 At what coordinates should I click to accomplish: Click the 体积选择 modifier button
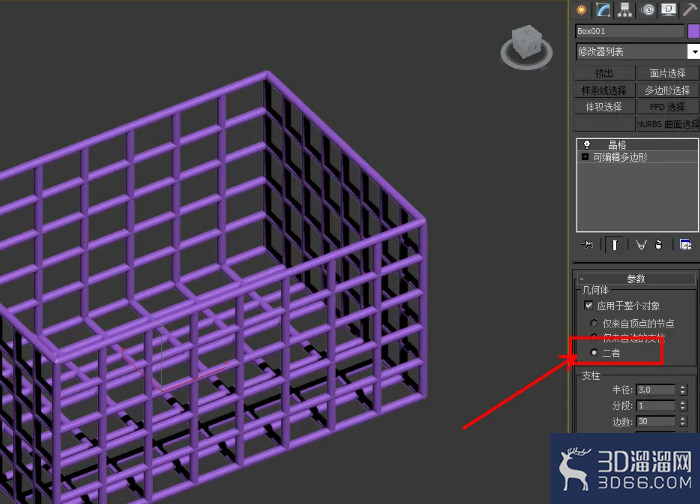point(604,107)
